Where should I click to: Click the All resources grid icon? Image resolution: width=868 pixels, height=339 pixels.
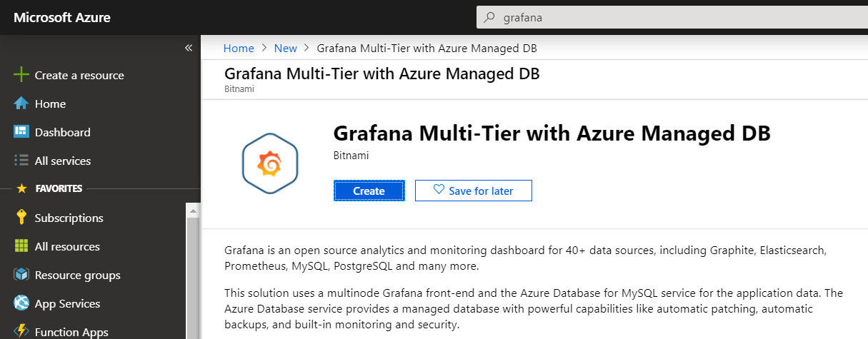[21, 246]
